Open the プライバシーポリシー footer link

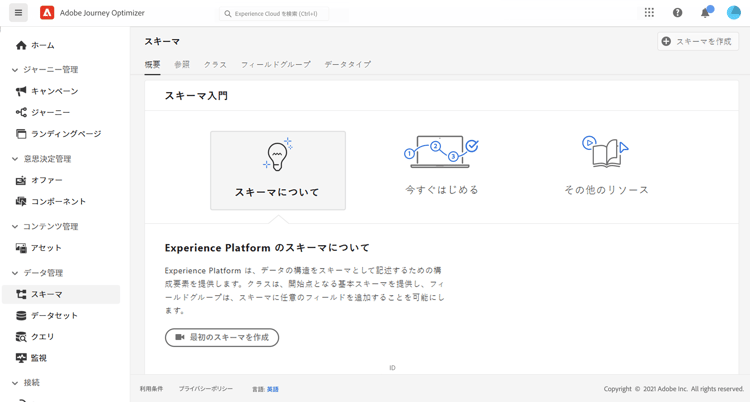click(206, 389)
